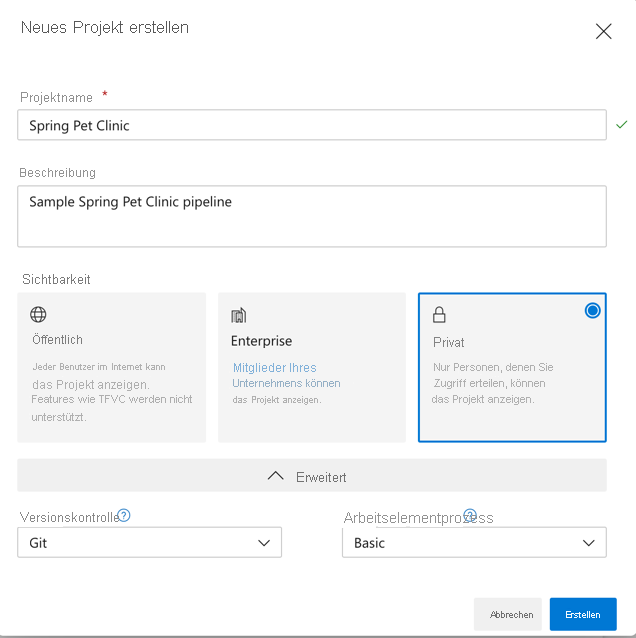Click the 'Versionskontrolle' label

click(x=69, y=517)
